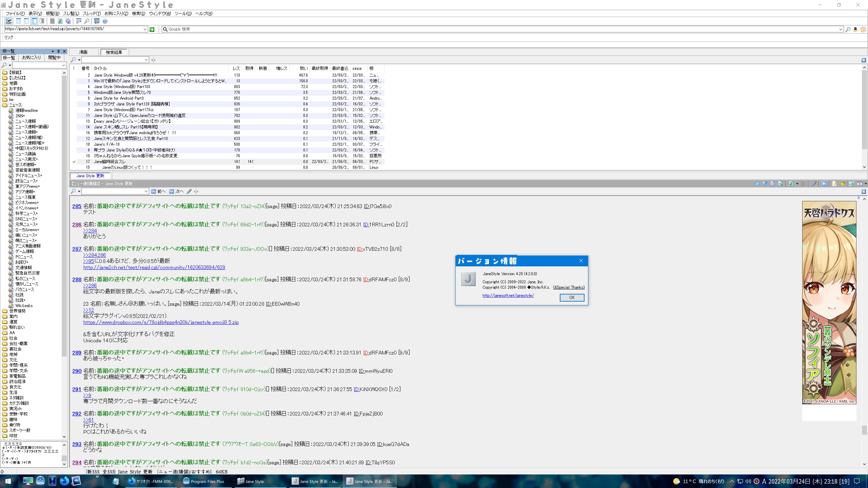Open the Google search box dropdown
The height and width of the screenshot is (488, 868).
click(840, 29)
